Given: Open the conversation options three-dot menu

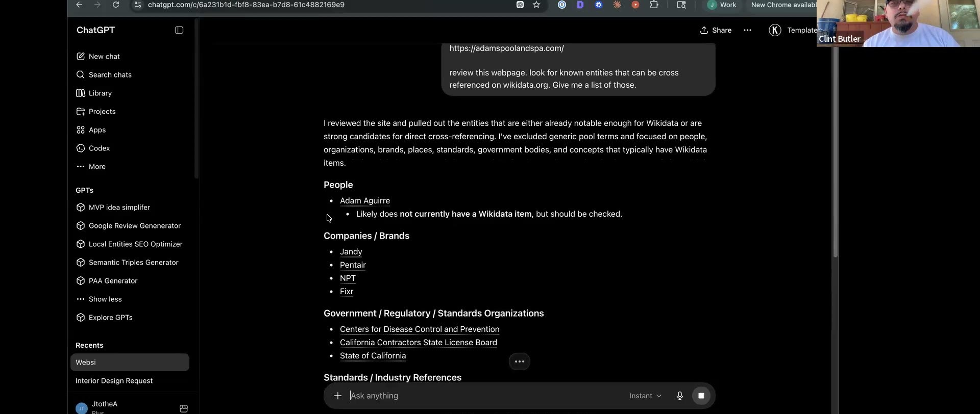Looking at the screenshot, I should [x=747, y=30].
